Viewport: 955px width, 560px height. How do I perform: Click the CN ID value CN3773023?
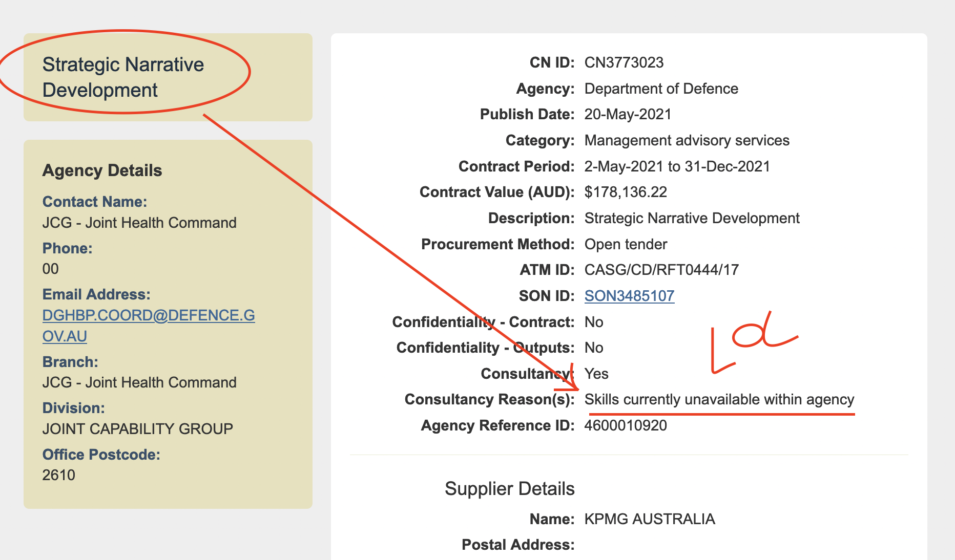624,62
